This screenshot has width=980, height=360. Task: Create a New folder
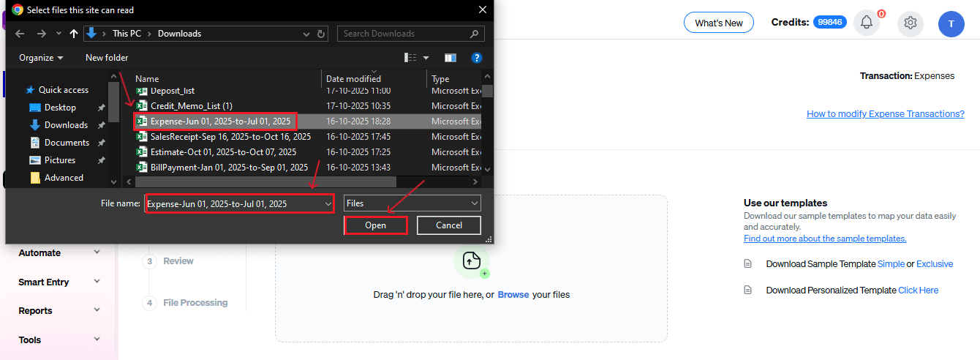pos(107,58)
